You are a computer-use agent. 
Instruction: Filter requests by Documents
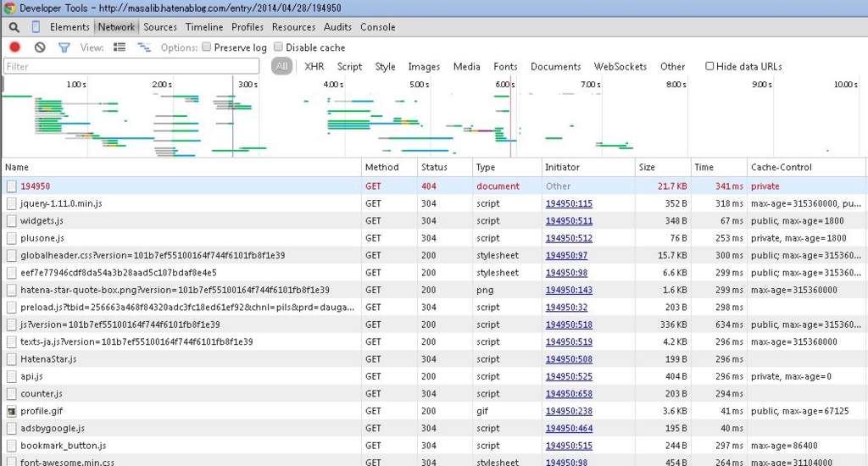click(x=556, y=66)
